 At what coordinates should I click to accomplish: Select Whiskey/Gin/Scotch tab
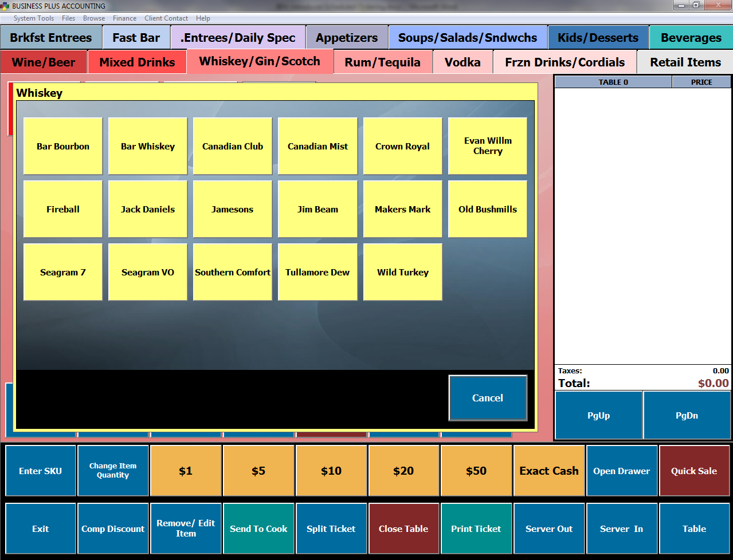coord(260,61)
